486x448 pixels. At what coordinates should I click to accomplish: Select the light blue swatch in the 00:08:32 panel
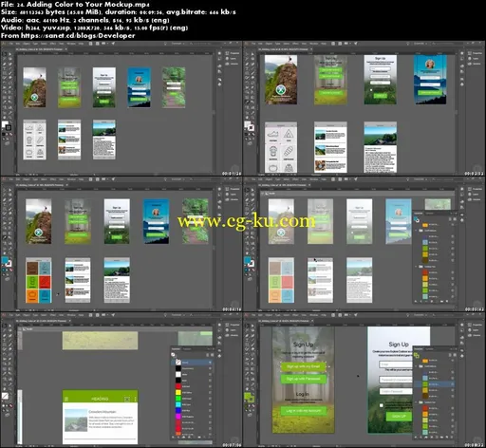(425, 378)
